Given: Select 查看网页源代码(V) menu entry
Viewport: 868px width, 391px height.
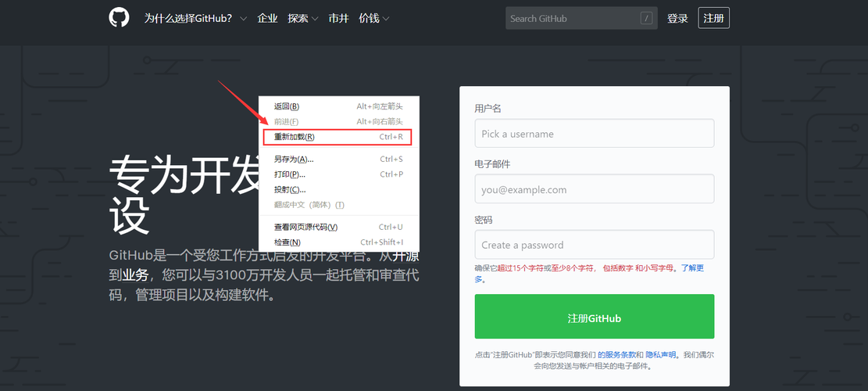Looking at the screenshot, I should point(339,227).
